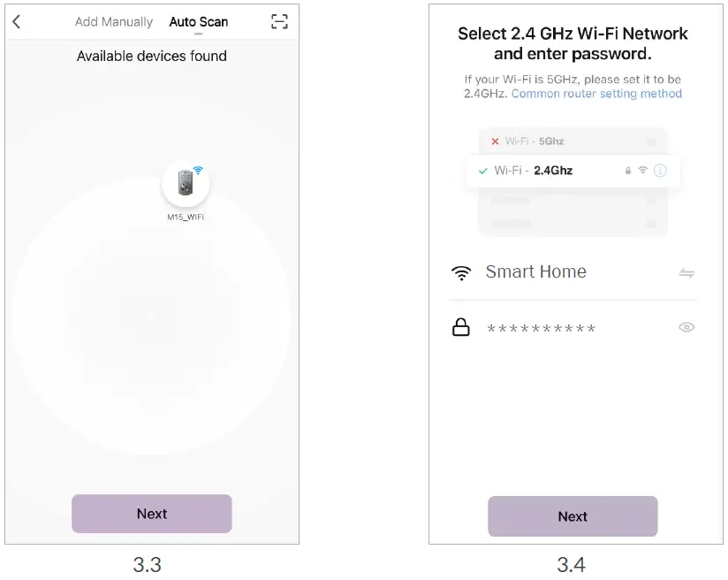Open Common router setting method link

coord(596,94)
